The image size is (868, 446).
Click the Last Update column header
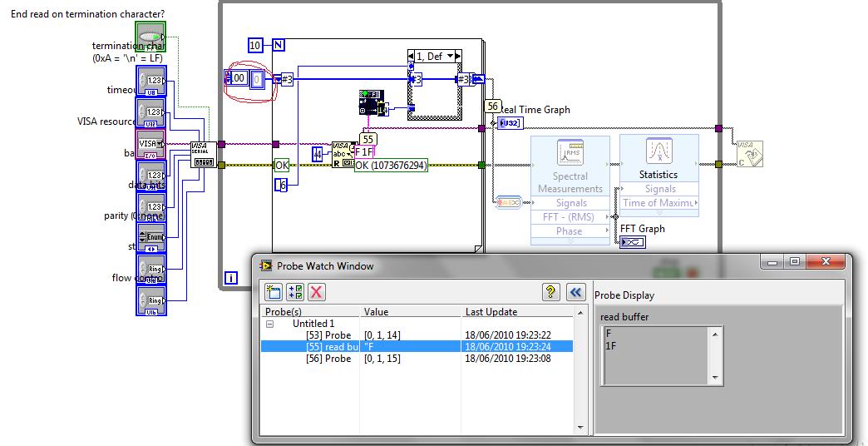517,312
